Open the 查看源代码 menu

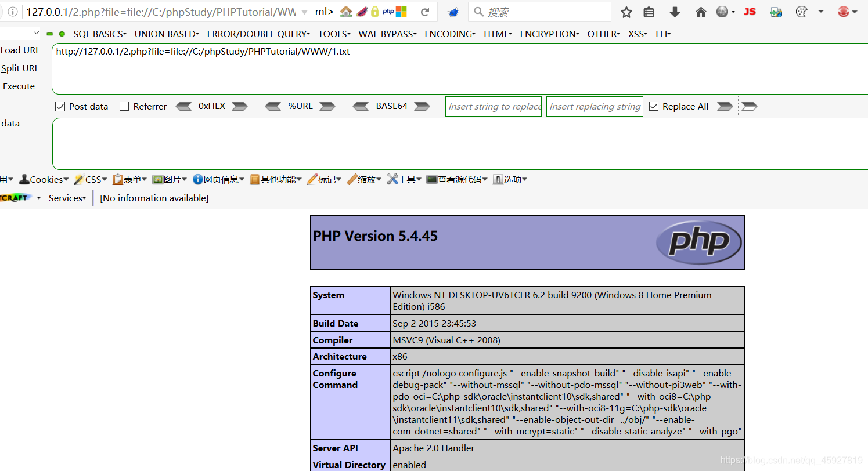pos(456,180)
